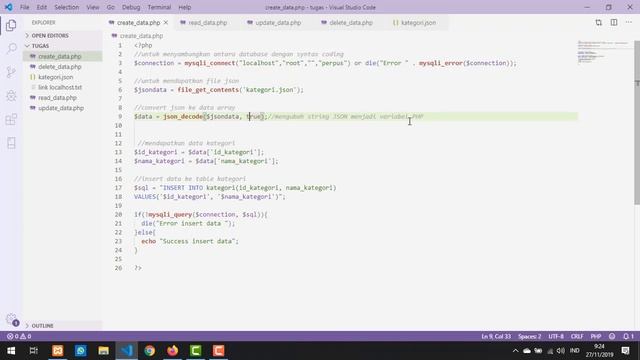Open the Extensions view
The image size is (640, 360).
coord(11,120)
